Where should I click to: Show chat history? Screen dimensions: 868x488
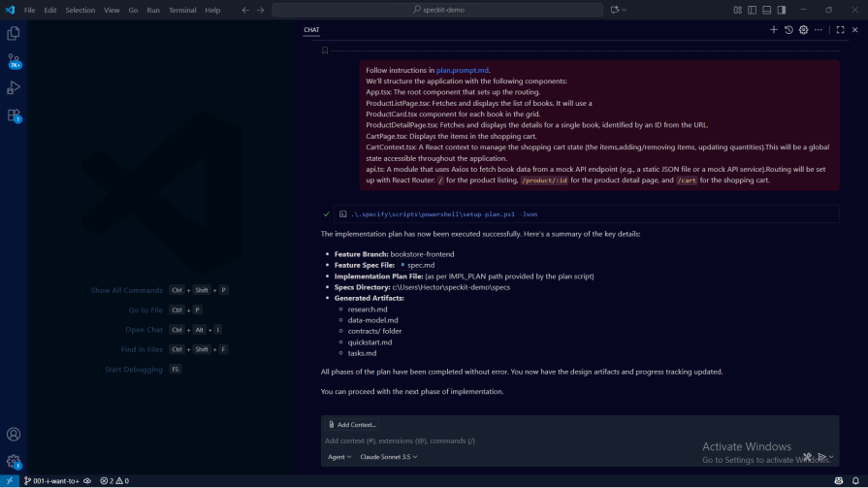coord(788,30)
